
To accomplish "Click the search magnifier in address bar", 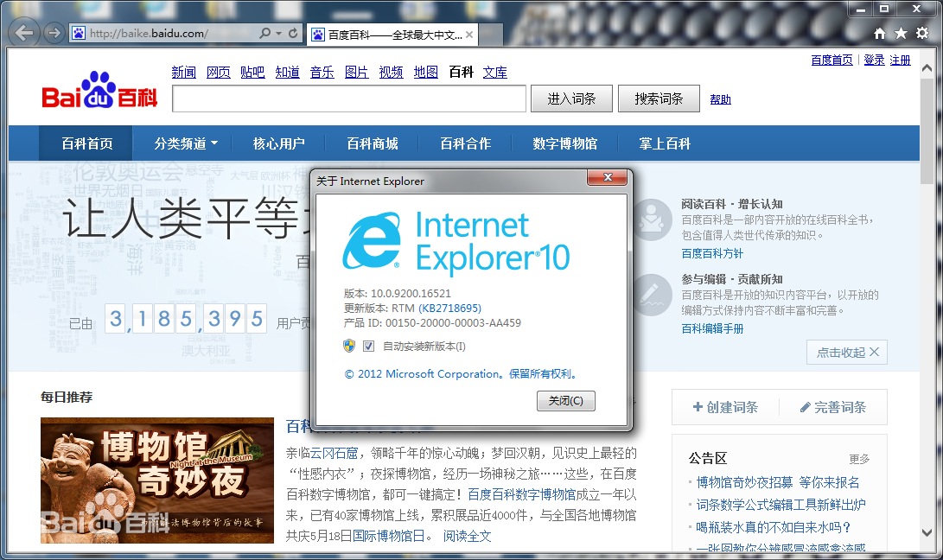I will [x=264, y=33].
